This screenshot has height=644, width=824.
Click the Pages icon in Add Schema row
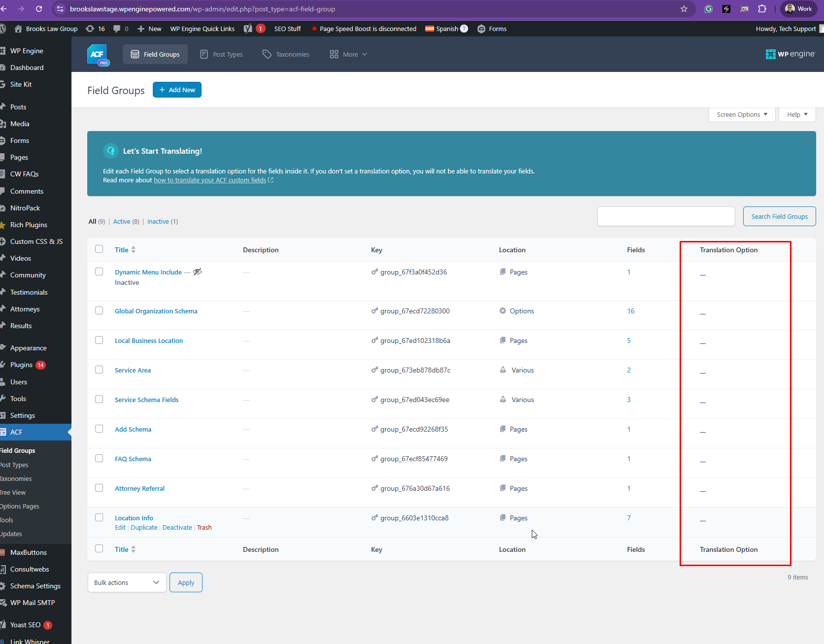[x=503, y=429]
